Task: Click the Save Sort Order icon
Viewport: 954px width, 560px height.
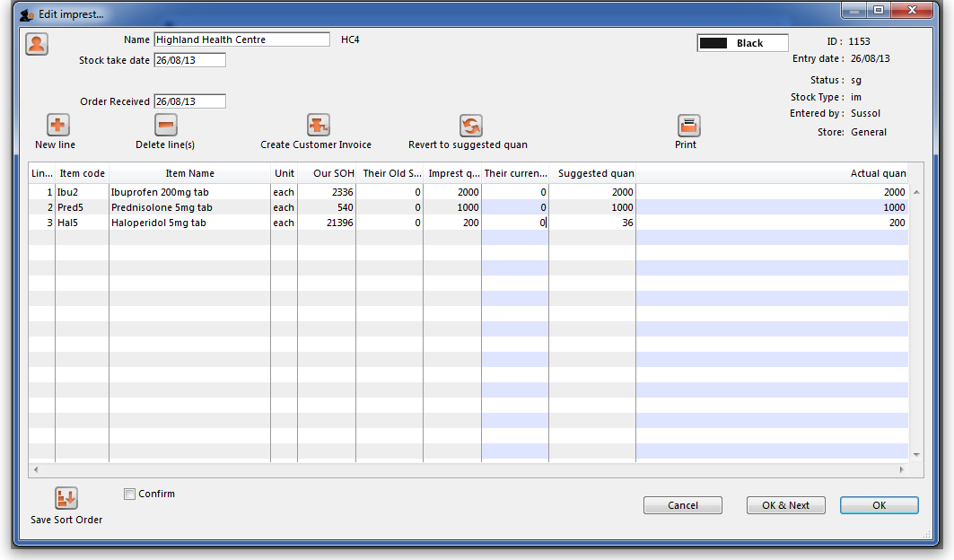Action: click(66, 499)
